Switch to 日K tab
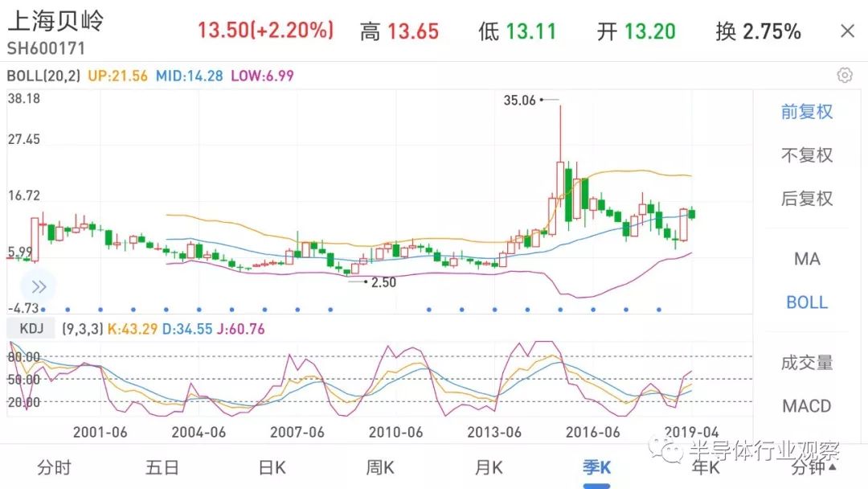Image resolution: width=868 pixels, height=489 pixels. point(272,468)
